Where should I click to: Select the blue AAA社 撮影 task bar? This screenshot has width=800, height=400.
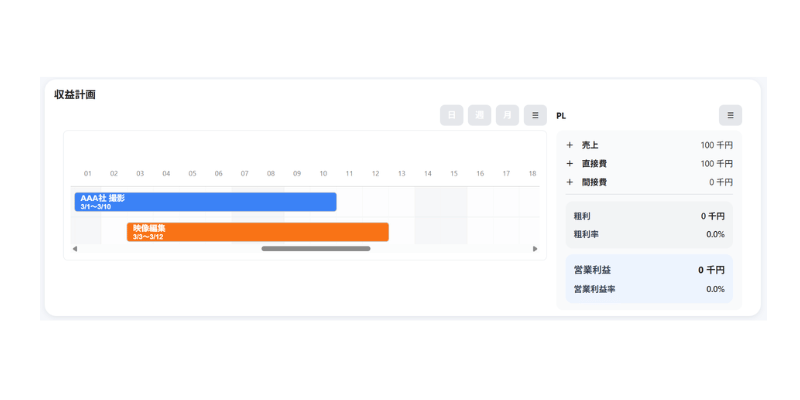coord(205,202)
